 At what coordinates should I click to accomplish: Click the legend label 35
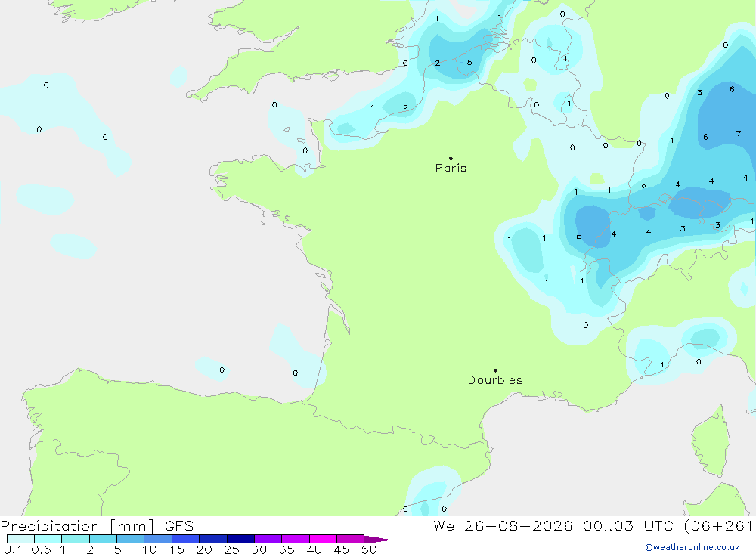[x=287, y=549]
